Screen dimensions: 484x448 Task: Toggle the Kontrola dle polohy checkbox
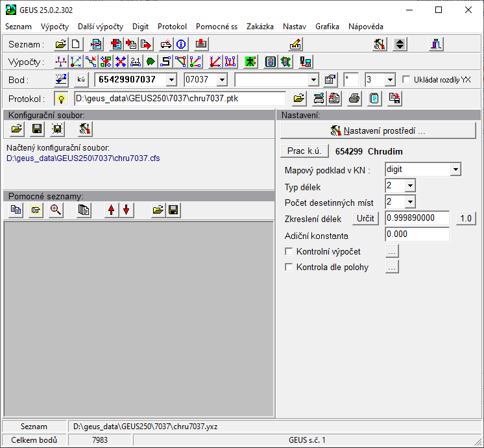[289, 267]
